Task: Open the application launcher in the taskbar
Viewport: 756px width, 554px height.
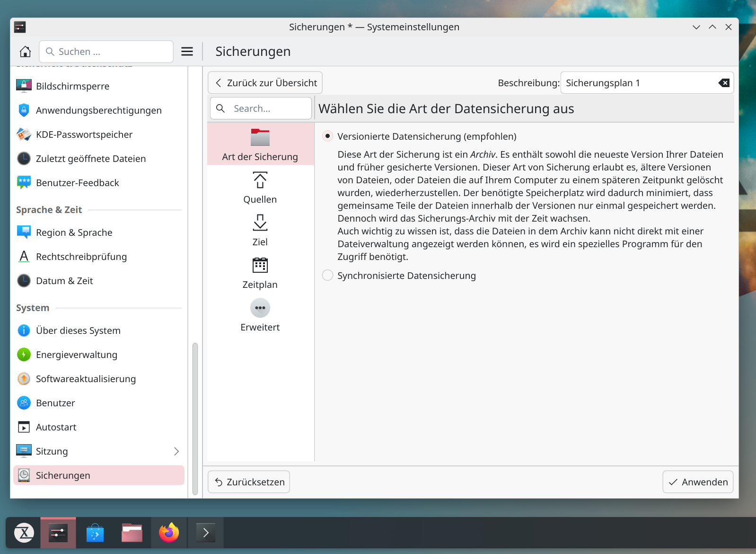Action: [x=24, y=533]
